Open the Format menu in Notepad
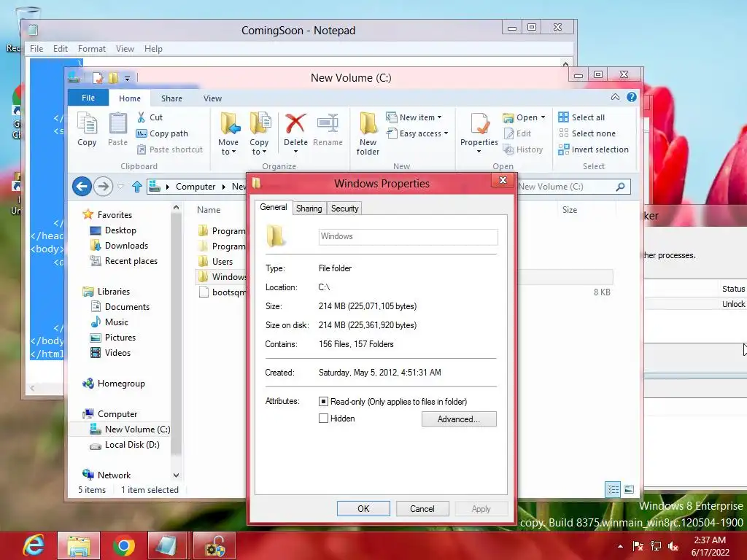This screenshot has height=560, width=747. [x=91, y=49]
